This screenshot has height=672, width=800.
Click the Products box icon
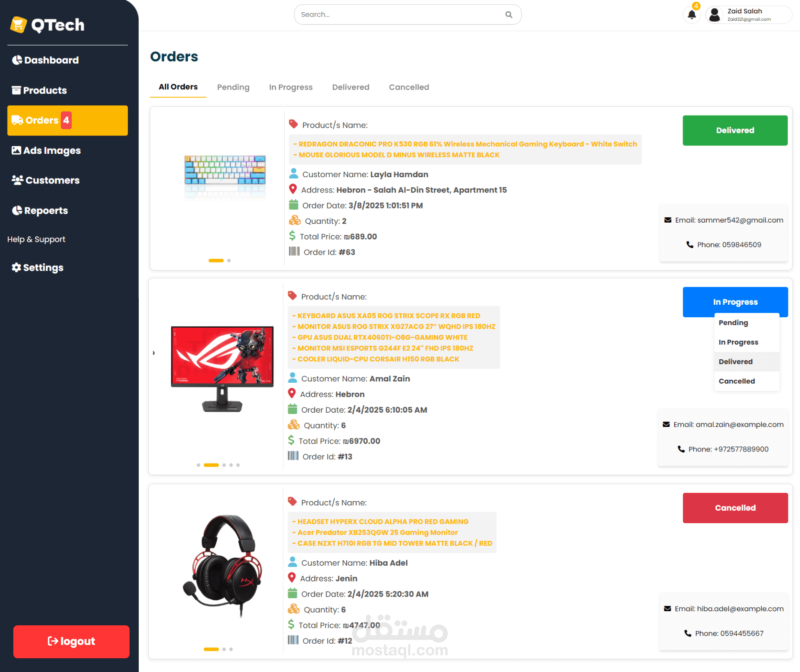pos(16,90)
